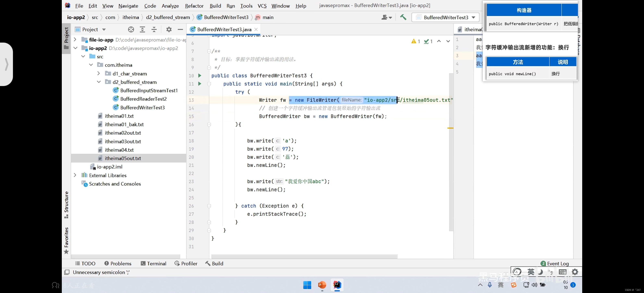The width and height of the screenshot is (644, 293).
Task: Click d2_buffered_stream in breadcrumb
Action: point(168,17)
